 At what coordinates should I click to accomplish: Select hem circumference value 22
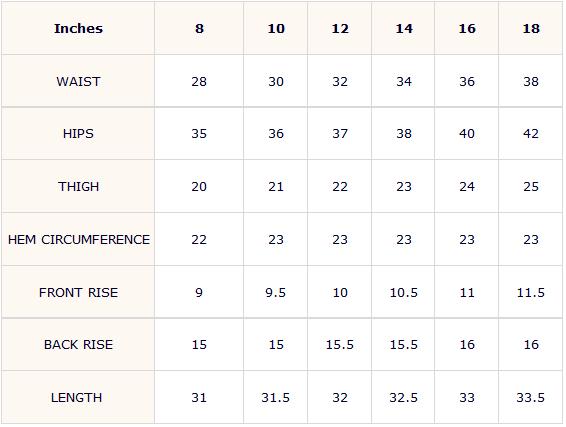[199, 240]
